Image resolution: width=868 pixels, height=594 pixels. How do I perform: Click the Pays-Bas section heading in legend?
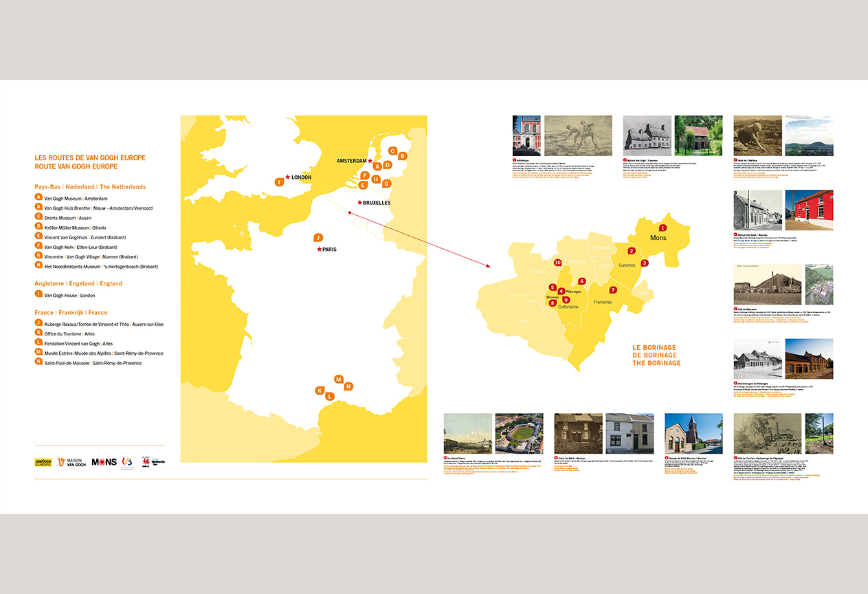pos(90,187)
